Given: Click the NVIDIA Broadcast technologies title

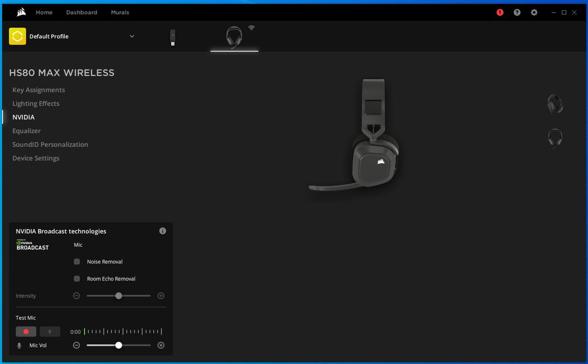Looking at the screenshot, I should point(61,231).
